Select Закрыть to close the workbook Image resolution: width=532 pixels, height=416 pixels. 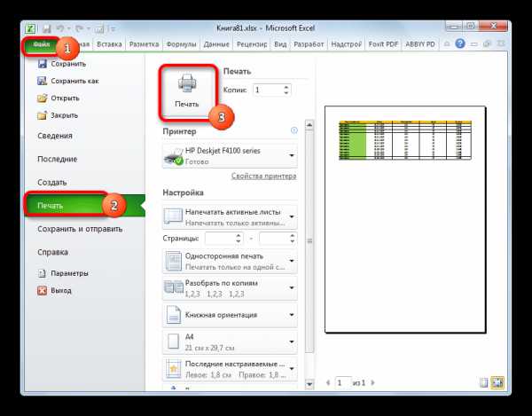(58, 115)
